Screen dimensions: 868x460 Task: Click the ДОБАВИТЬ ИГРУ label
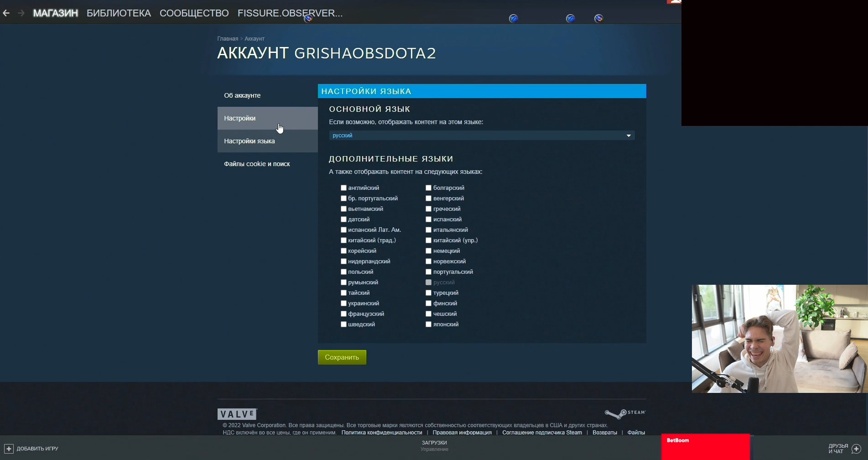click(37, 449)
